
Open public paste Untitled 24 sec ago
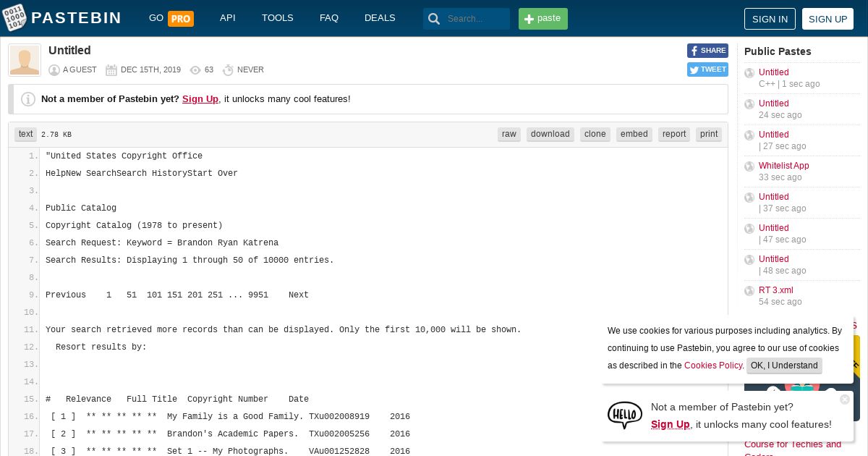(773, 104)
